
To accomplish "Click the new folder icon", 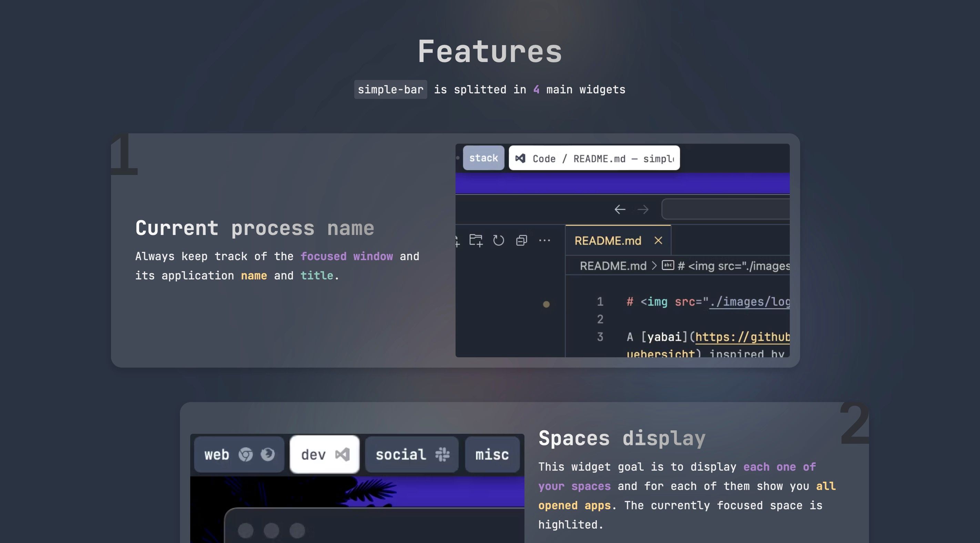I will (476, 240).
